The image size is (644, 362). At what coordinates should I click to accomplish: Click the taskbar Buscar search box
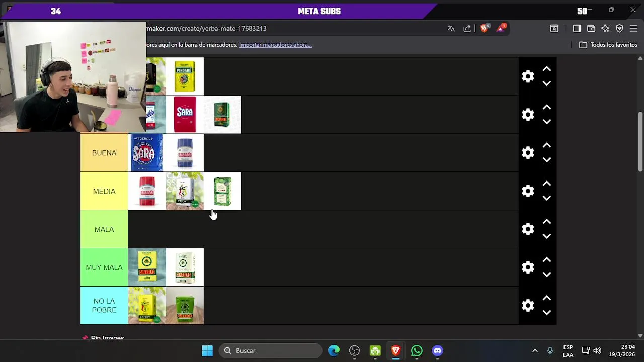tap(271, 351)
